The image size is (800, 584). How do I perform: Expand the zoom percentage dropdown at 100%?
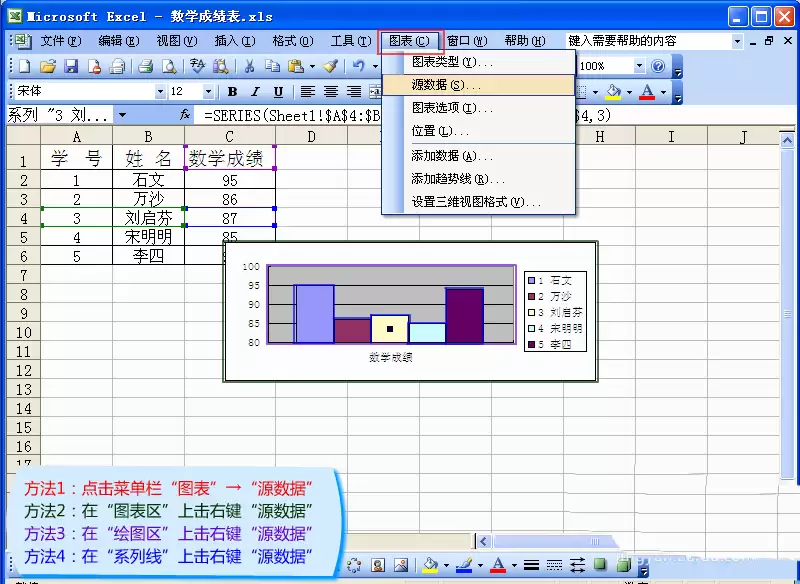click(x=639, y=66)
